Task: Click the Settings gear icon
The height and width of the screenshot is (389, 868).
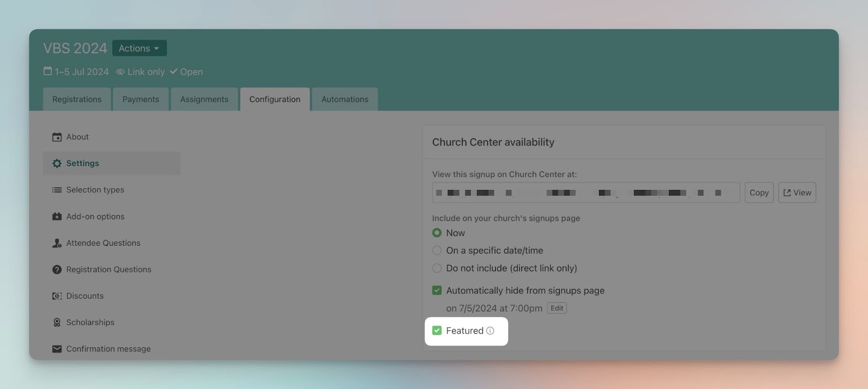Action: point(57,163)
